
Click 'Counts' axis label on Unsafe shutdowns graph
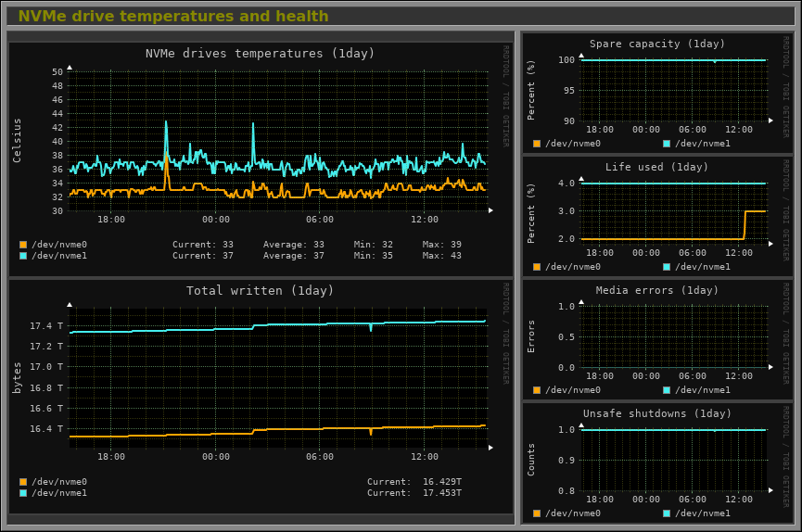pos(531,460)
